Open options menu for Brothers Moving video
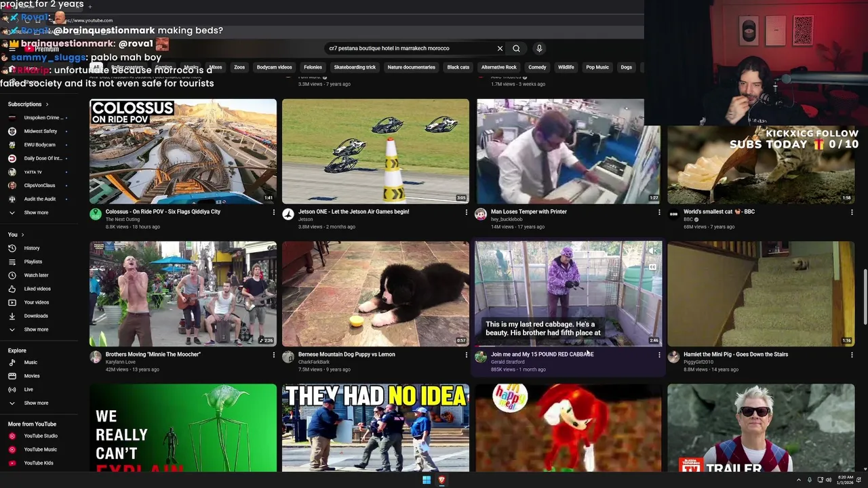Viewport: 868px width, 488px height. (x=273, y=354)
